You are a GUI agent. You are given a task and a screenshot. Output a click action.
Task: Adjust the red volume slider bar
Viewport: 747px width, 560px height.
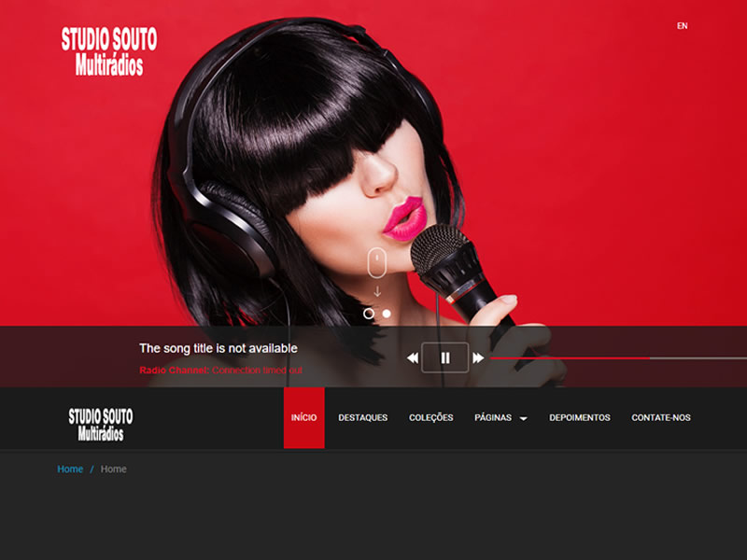(x=618, y=358)
